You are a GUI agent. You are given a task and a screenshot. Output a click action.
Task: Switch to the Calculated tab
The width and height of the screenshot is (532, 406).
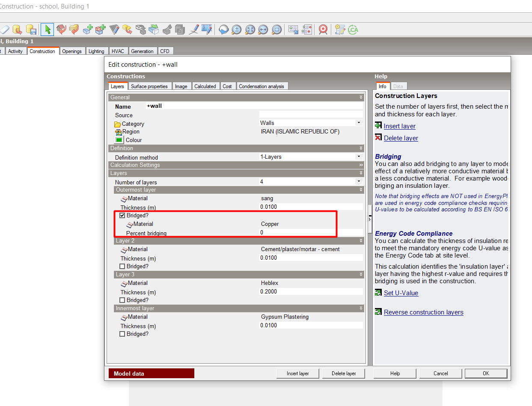205,86
